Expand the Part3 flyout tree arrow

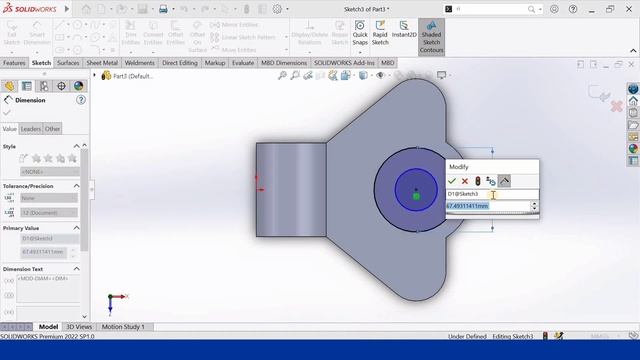click(x=94, y=76)
